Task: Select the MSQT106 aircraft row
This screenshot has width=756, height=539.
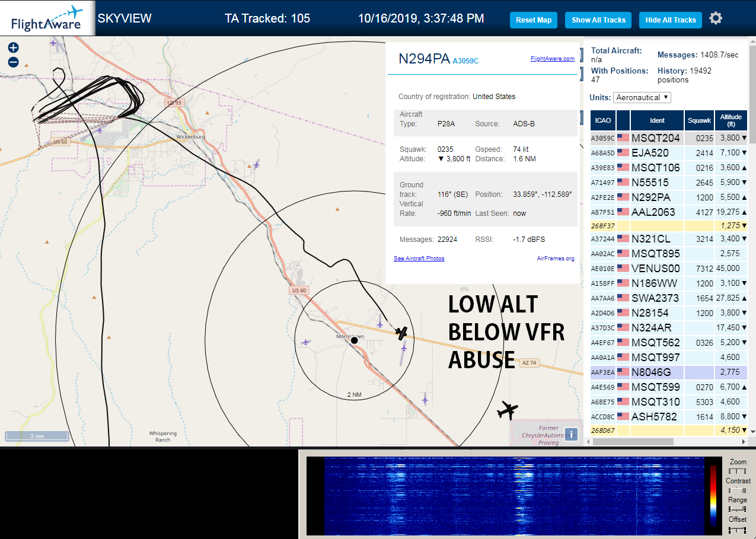Action: pyautogui.click(x=669, y=168)
